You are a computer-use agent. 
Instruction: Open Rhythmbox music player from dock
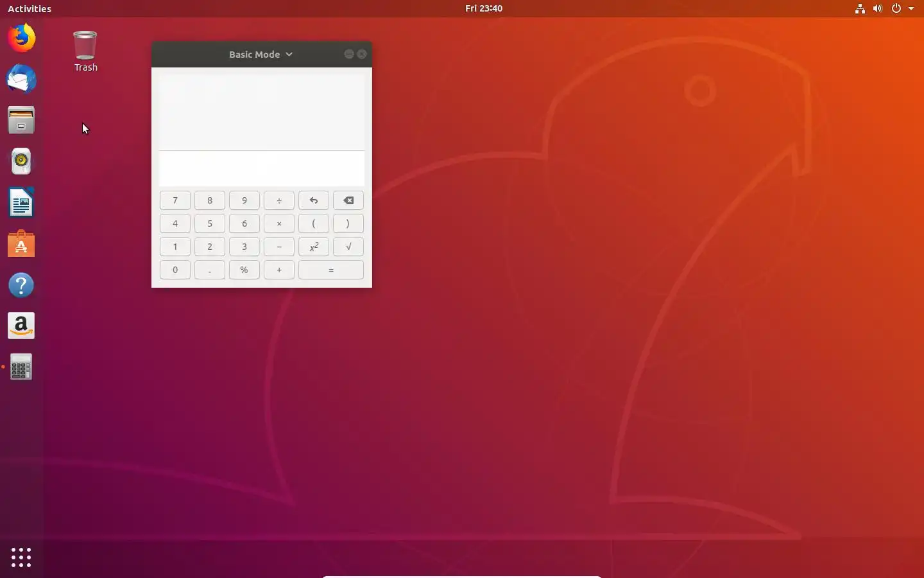(x=21, y=161)
